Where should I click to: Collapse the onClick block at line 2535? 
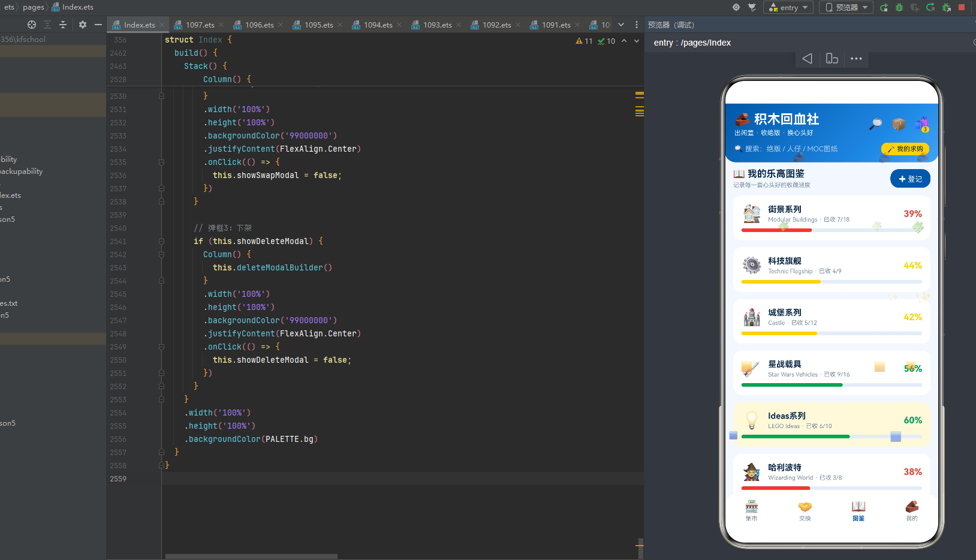(x=161, y=162)
